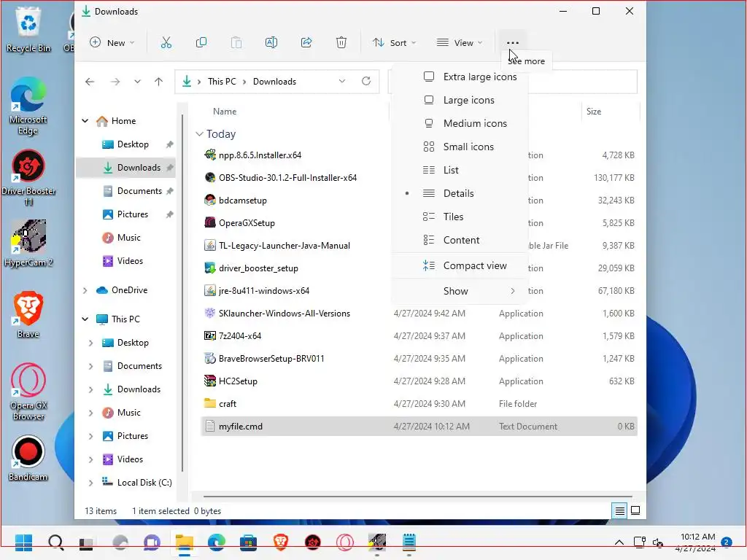Open the Sort dropdown menu
Screen dimensions: 747x560
pyautogui.click(x=395, y=43)
